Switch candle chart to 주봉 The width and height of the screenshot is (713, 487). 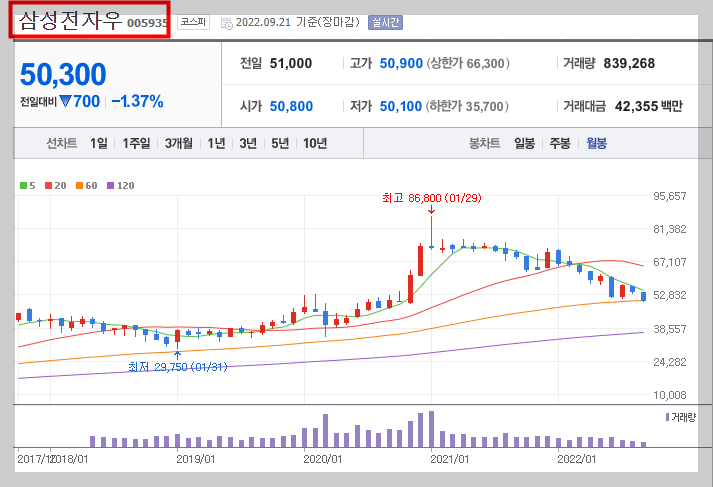(x=560, y=144)
